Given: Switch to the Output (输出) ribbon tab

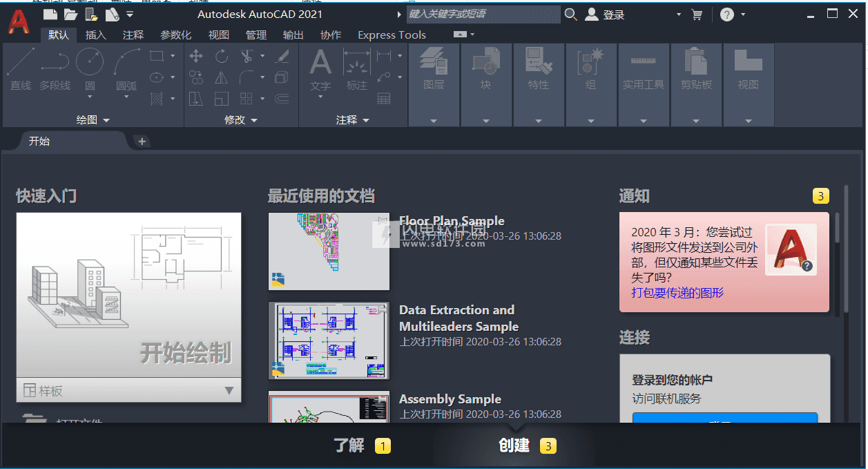Looking at the screenshot, I should (x=293, y=35).
